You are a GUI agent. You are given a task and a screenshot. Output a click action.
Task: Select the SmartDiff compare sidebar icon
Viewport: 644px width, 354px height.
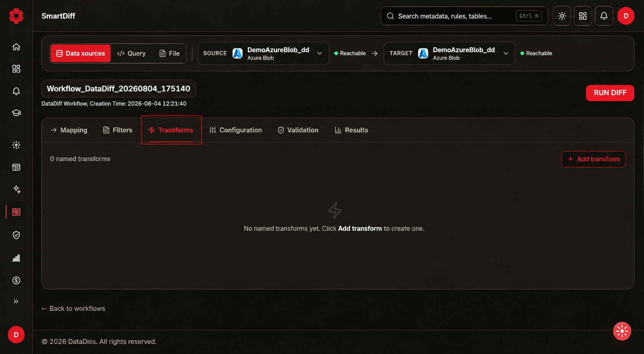(x=16, y=212)
